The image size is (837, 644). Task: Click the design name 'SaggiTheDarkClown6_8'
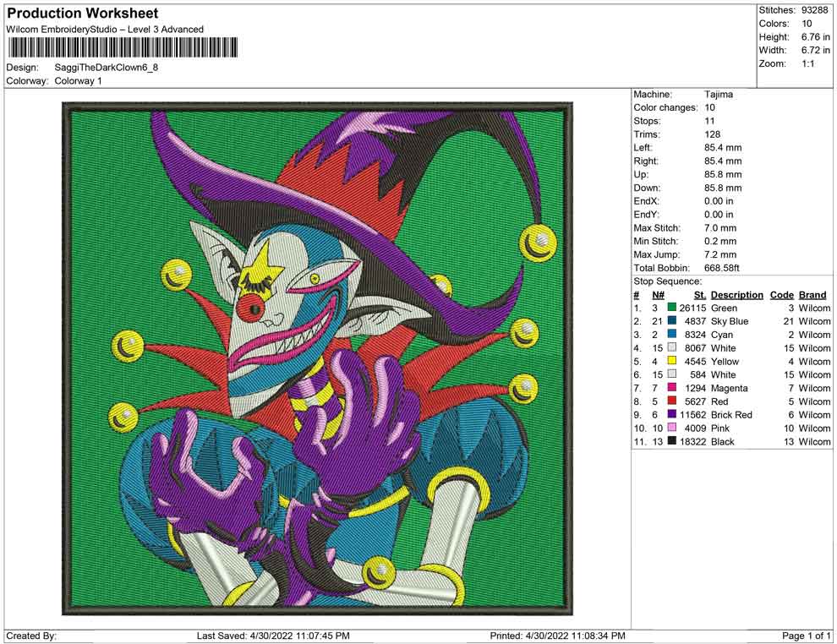pyautogui.click(x=107, y=68)
